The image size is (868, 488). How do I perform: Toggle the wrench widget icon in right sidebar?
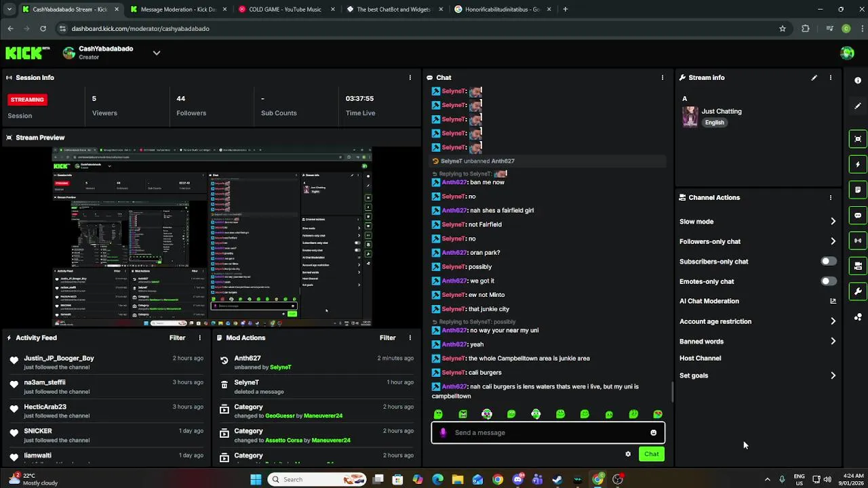(858, 291)
